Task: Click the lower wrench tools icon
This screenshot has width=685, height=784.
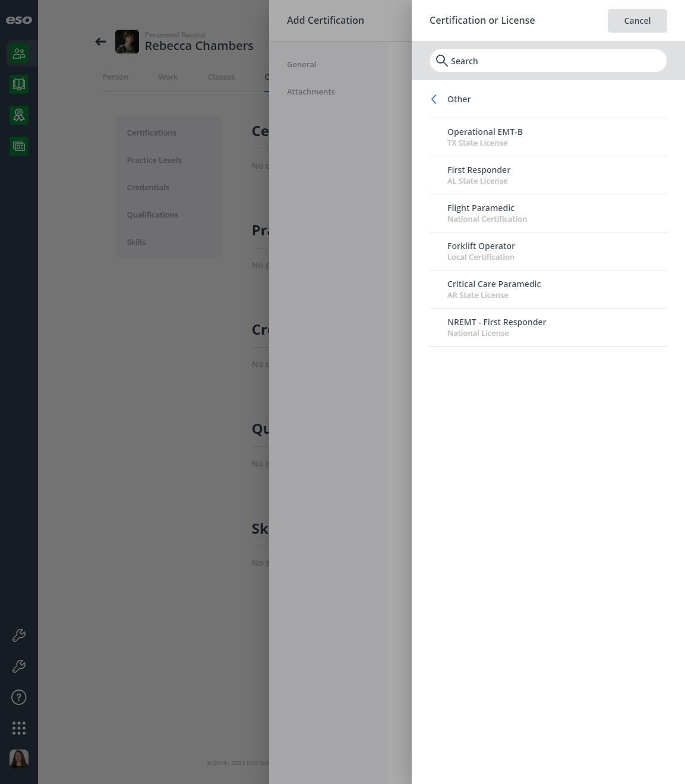Action: click(19, 666)
